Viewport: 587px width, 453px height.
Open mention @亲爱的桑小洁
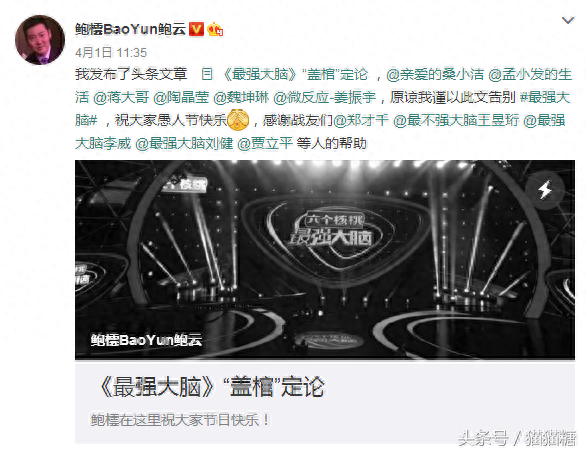435,74
